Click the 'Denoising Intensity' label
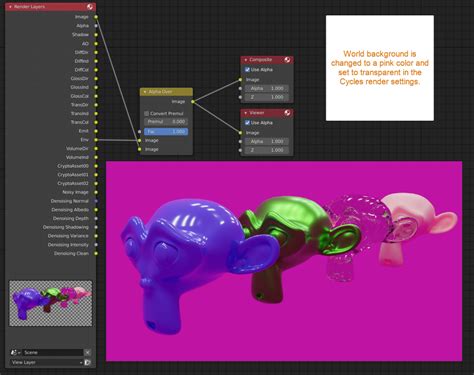 [x=68, y=245]
